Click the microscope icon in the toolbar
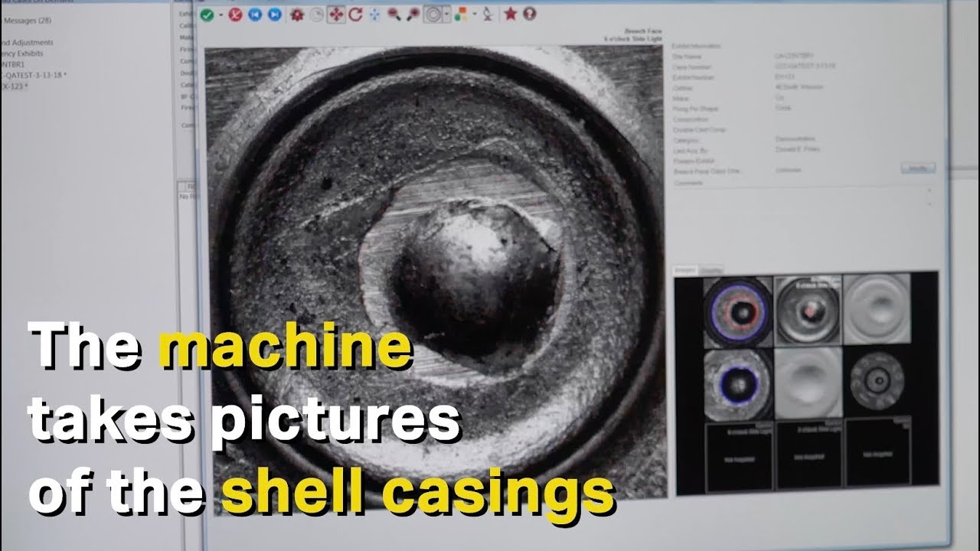This screenshot has width=980, height=551. tap(487, 15)
